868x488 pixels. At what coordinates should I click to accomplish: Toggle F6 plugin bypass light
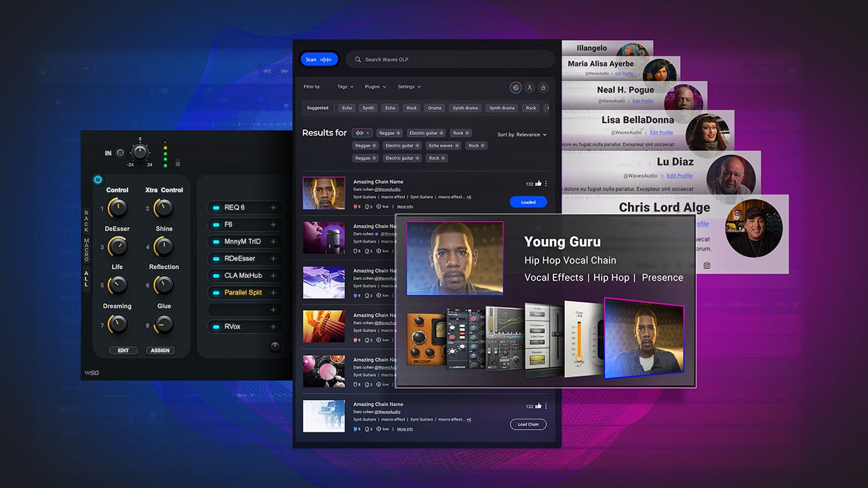216,224
